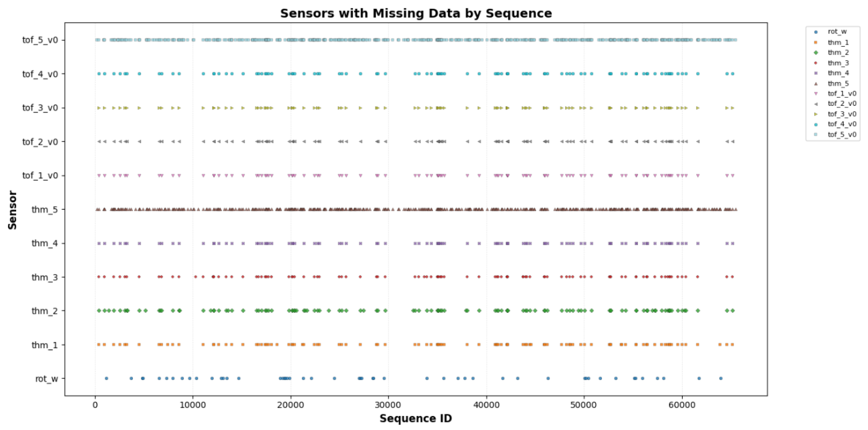Click the 'Sensor' y-axis label
This screenshot has width=868, height=430.
[x=12, y=210]
